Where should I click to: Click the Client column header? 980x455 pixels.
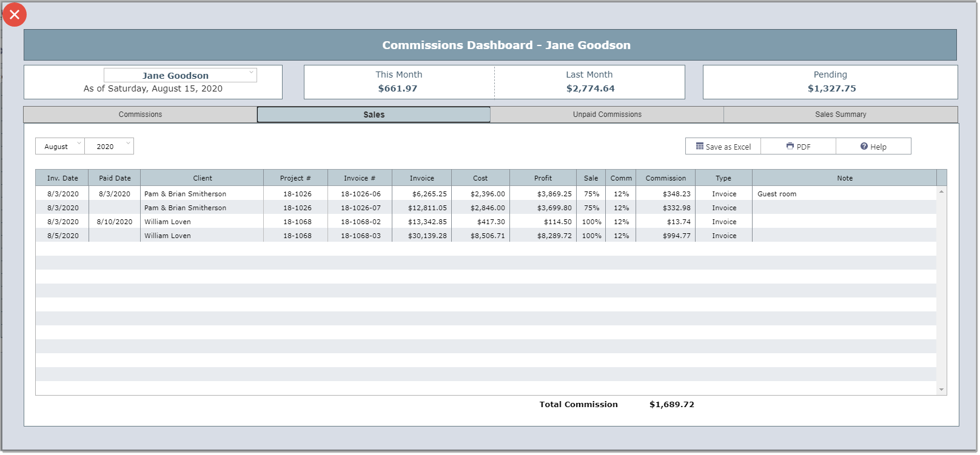tap(202, 178)
